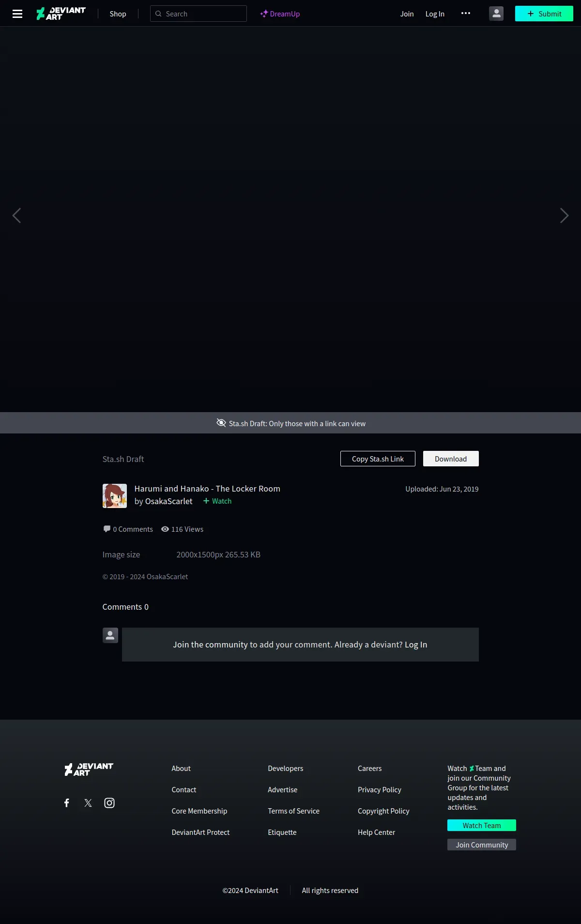The height and width of the screenshot is (924, 581).
Task: Open the hamburger navigation menu
Action: [17, 14]
